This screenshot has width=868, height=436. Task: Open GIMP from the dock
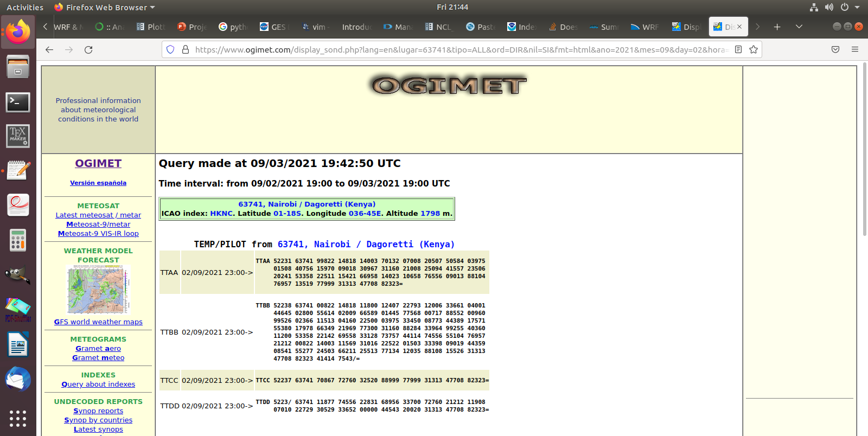(18, 274)
